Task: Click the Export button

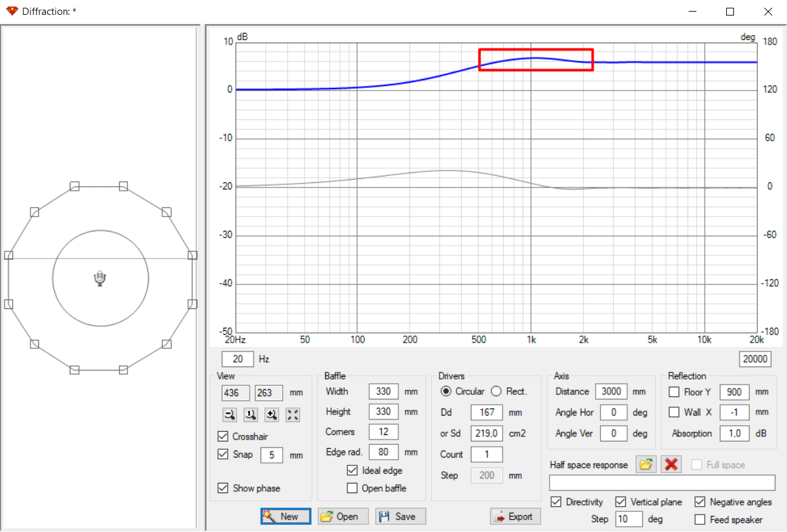Action: pos(515,516)
